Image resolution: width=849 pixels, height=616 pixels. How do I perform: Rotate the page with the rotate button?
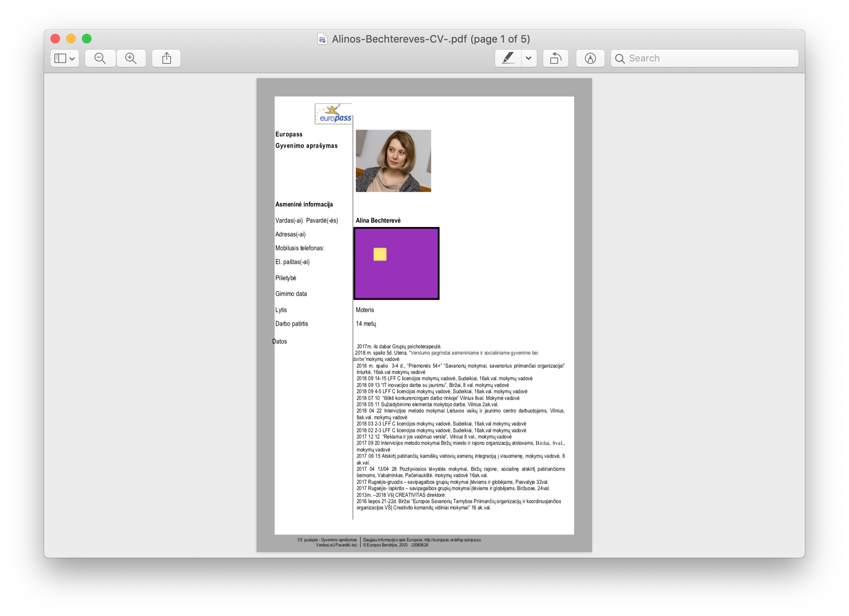tap(555, 58)
